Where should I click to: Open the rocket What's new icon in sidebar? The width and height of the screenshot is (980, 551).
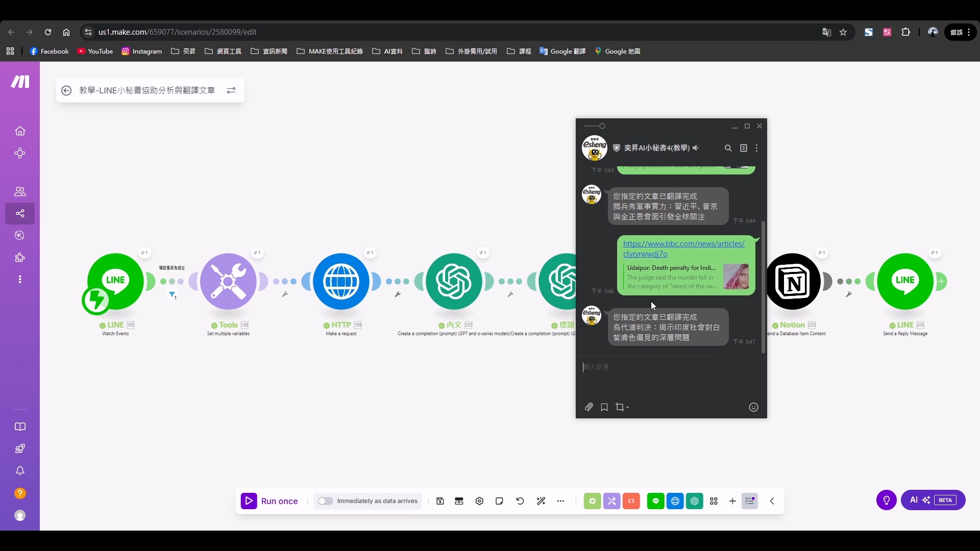pyautogui.click(x=20, y=449)
